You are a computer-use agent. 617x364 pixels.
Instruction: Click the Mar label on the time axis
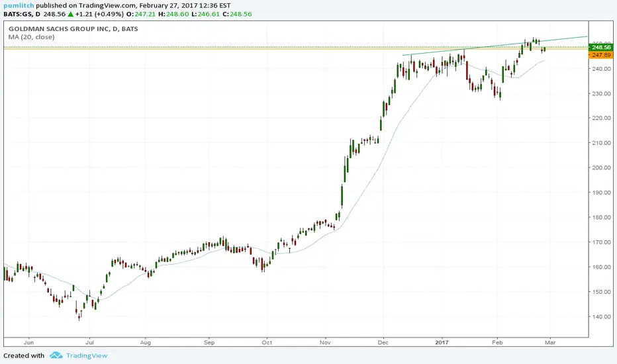click(550, 342)
